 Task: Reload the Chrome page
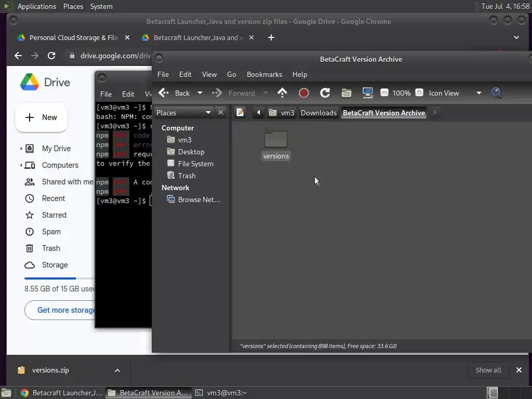coord(51,55)
